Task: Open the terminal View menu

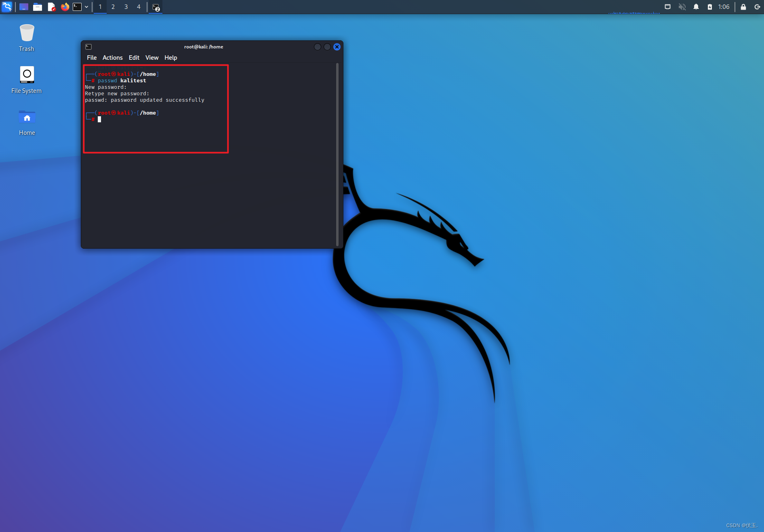Action: pos(152,58)
